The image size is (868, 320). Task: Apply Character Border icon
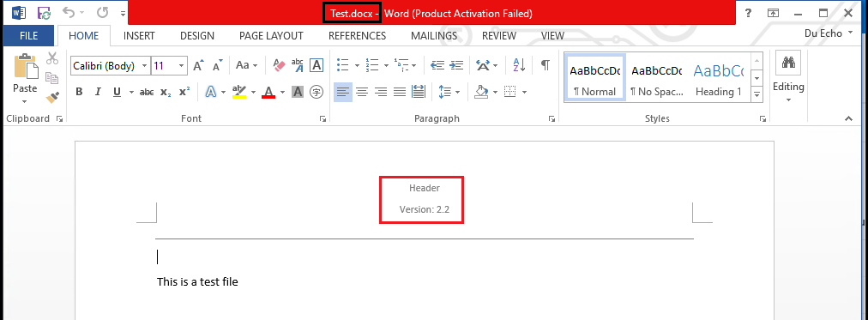[316, 65]
